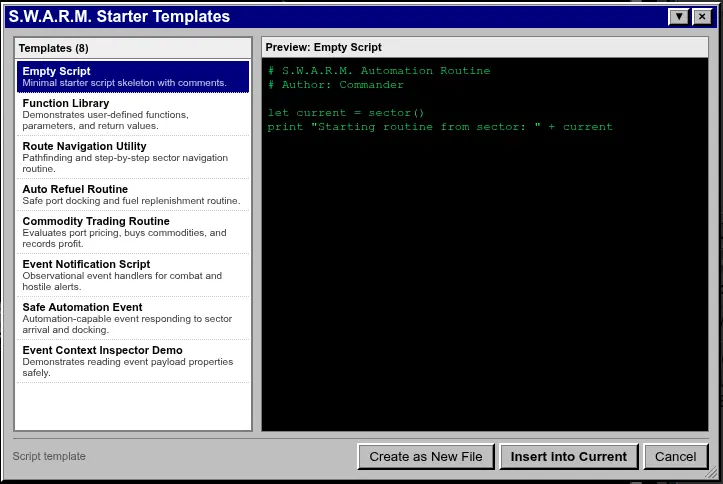Click the dialog resize grip corner
This screenshot has height=484, width=723.
713,473
